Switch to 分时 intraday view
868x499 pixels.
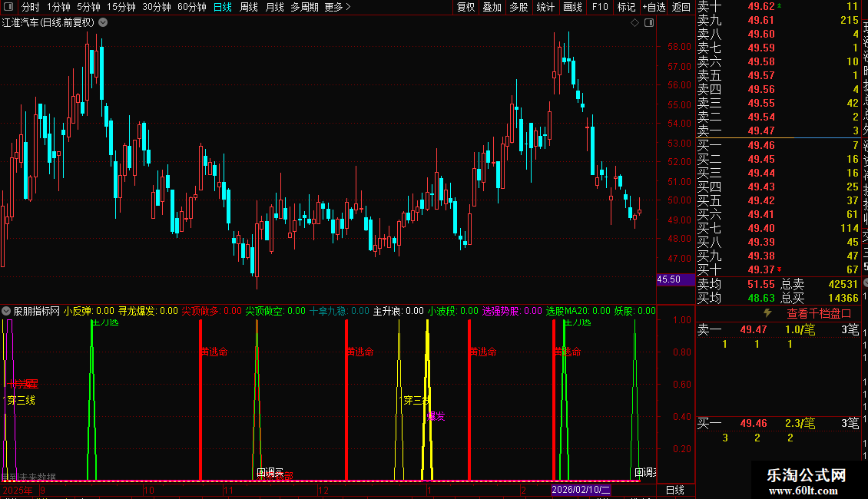(31, 7)
